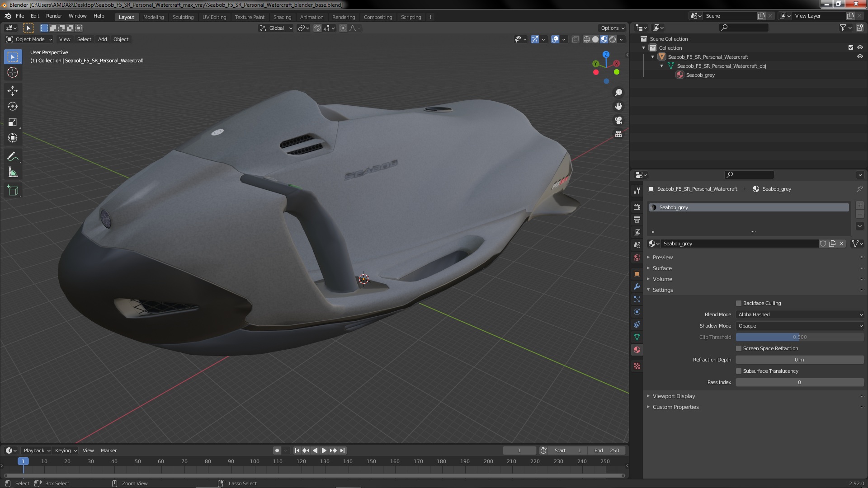Select the Add Cube tool
This screenshot has height=488, width=868.
(x=13, y=191)
